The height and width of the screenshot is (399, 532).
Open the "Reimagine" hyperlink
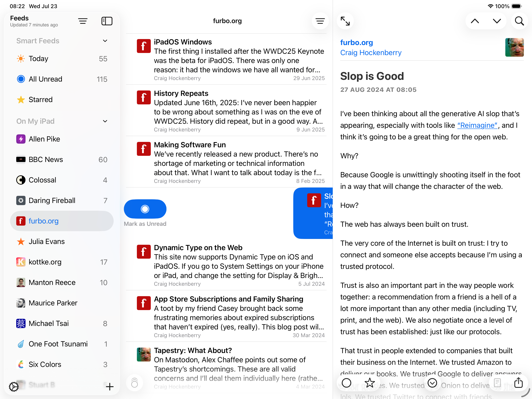click(477, 125)
